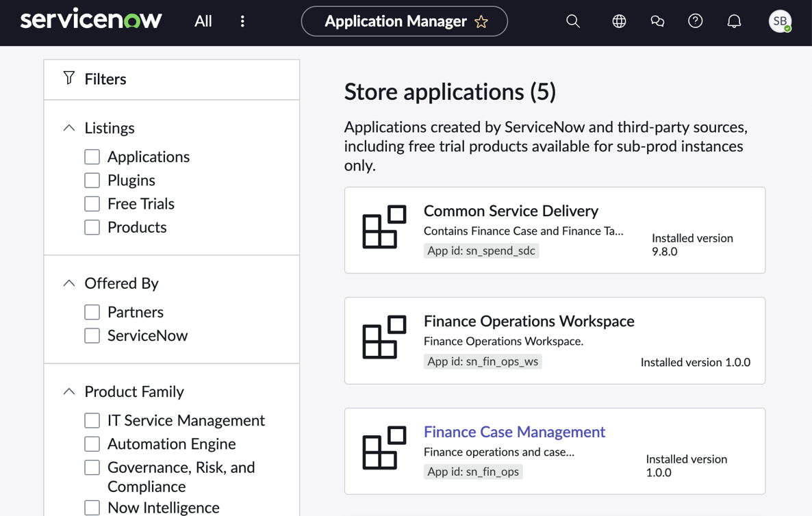
Task: Check the ServiceNow offered-by filter
Action: (x=92, y=335)
